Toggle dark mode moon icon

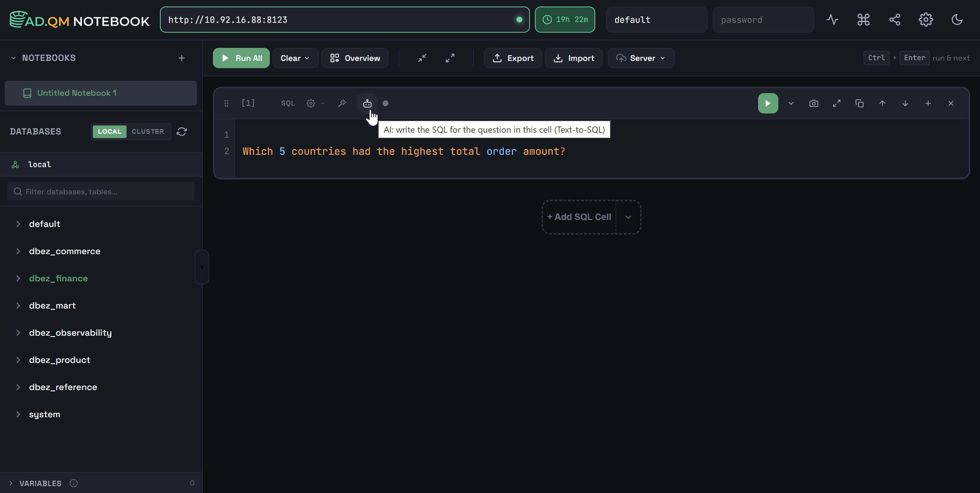click(x=957, y=20)
